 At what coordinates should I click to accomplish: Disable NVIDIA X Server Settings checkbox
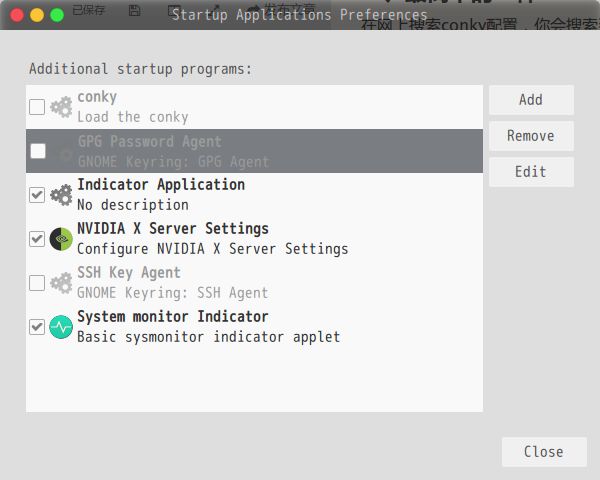(37, 239)
